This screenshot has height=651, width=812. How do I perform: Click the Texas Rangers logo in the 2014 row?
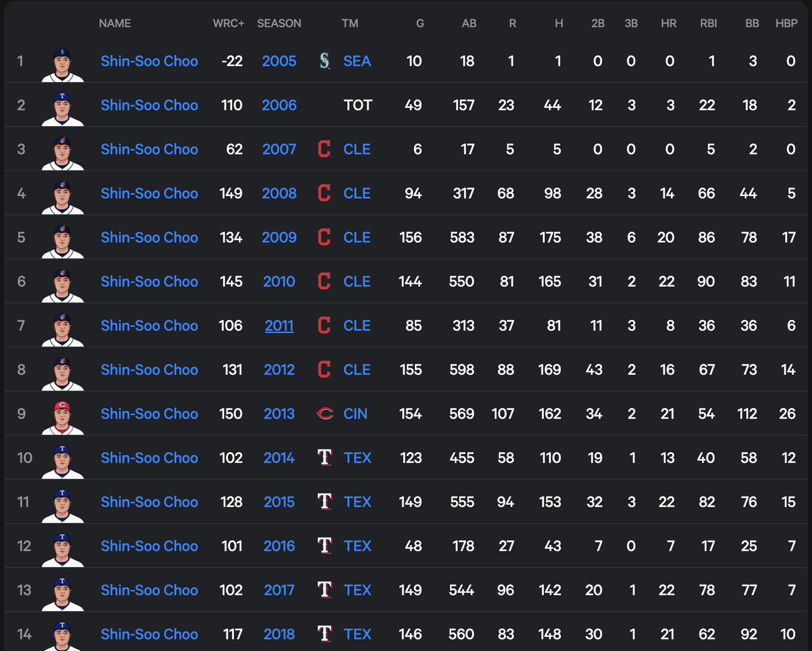click(324, 458)
